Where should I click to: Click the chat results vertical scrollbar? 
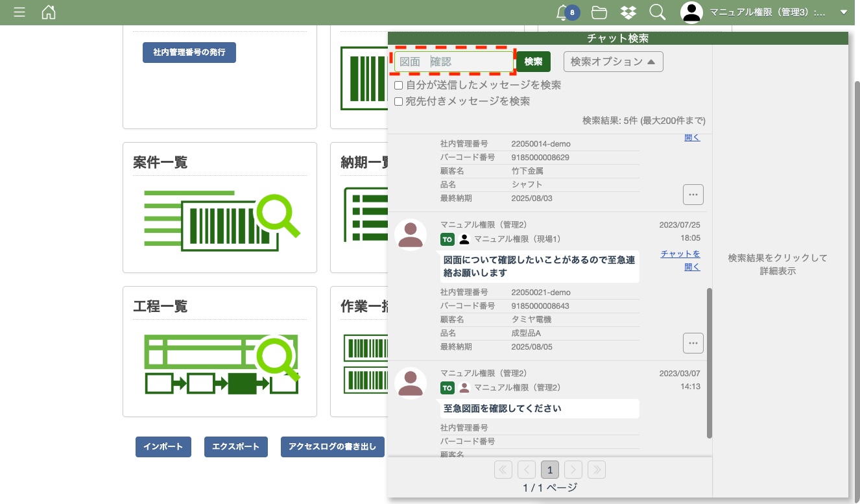point(710,363)
